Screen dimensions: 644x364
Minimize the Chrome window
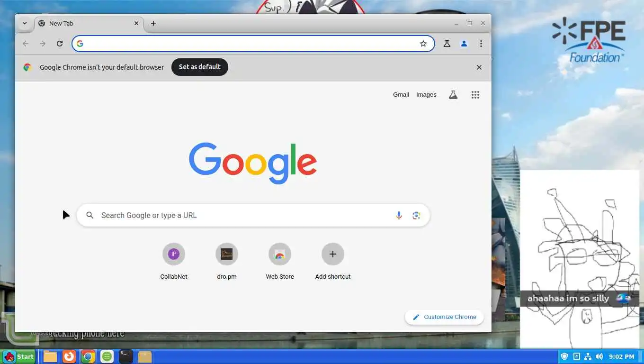[456, 23]
